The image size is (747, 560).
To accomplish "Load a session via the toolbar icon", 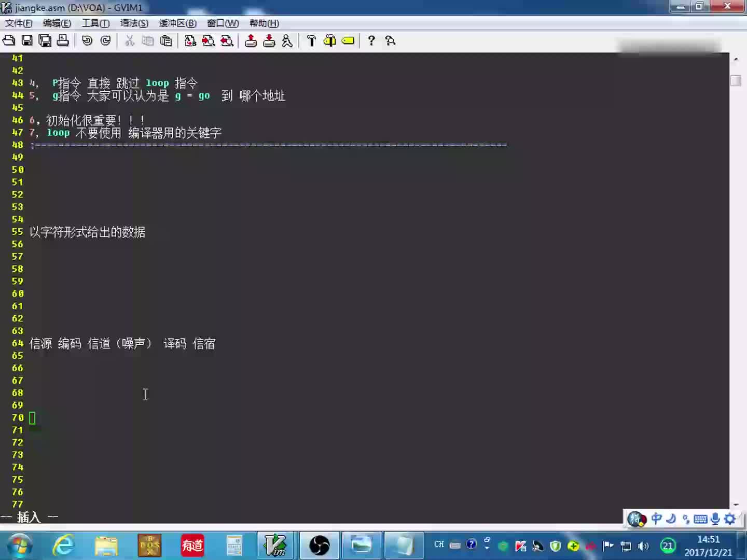I will pyautogui.click(x=251, y=40).
